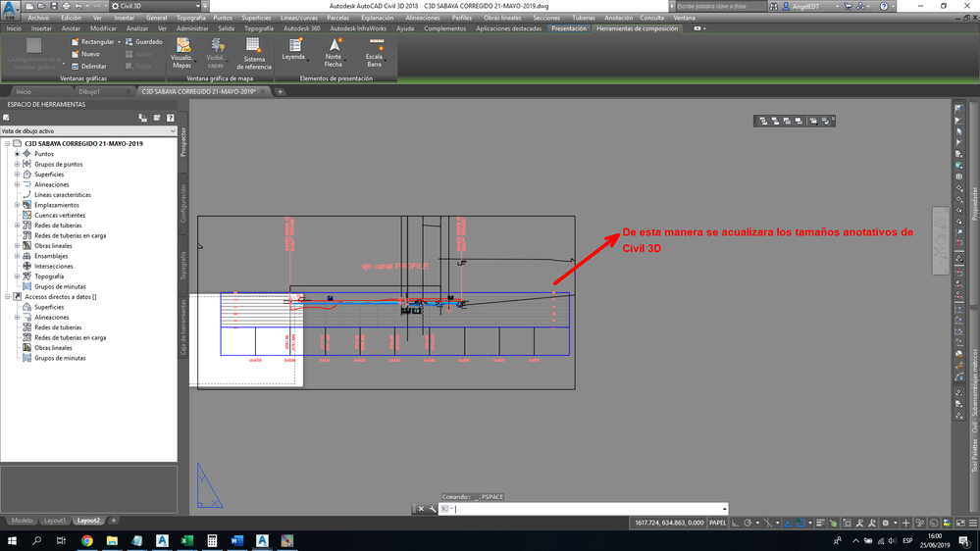Expand the Emplazamientos tree node
Viewport: 980px width, 551px height.
pos(18,205)
